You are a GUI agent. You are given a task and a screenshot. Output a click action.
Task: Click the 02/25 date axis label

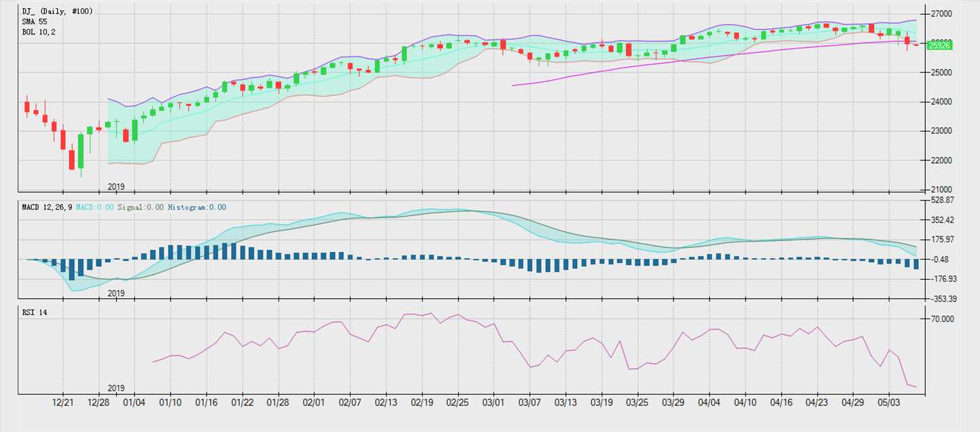click(x=457, y=403)
